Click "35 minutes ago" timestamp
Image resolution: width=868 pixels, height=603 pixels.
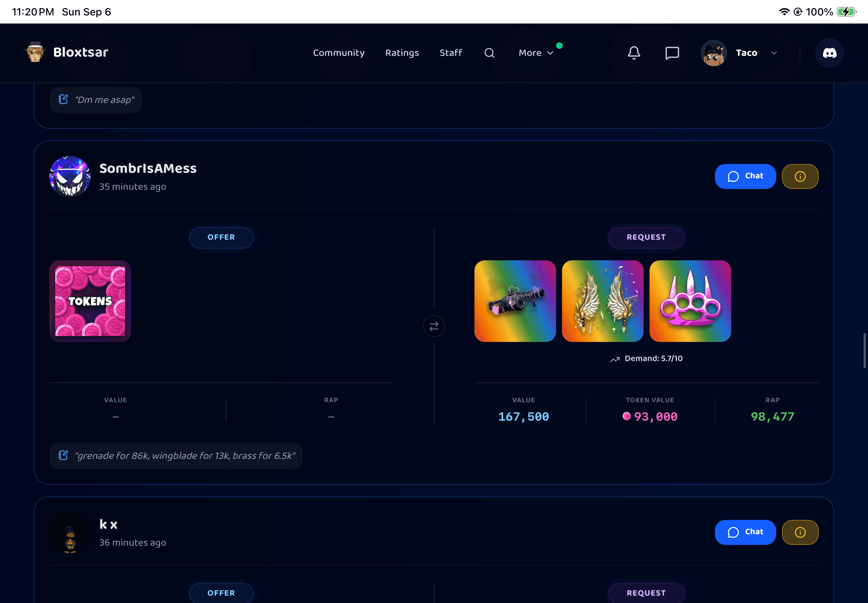coord(132,187)
